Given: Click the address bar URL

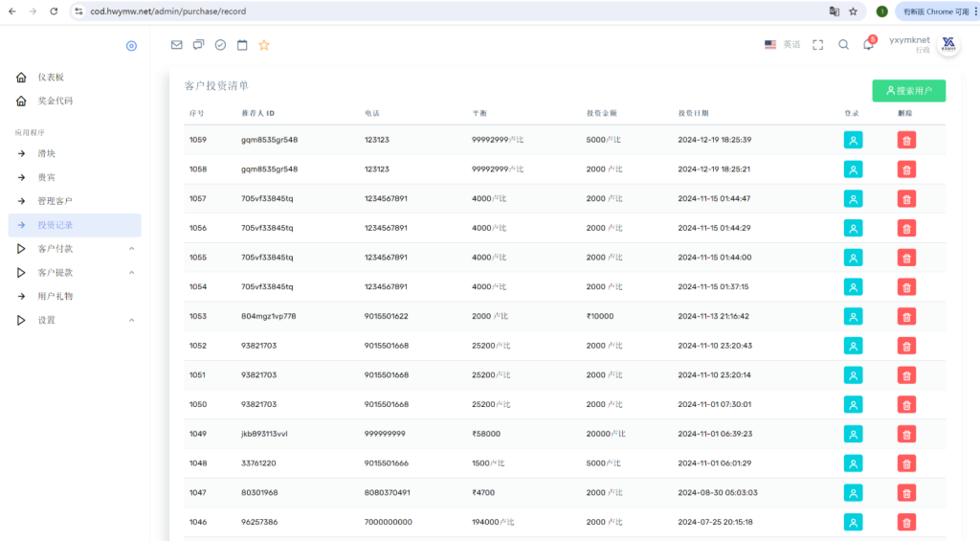Looking at the screenshot, I should pos(167,11).
